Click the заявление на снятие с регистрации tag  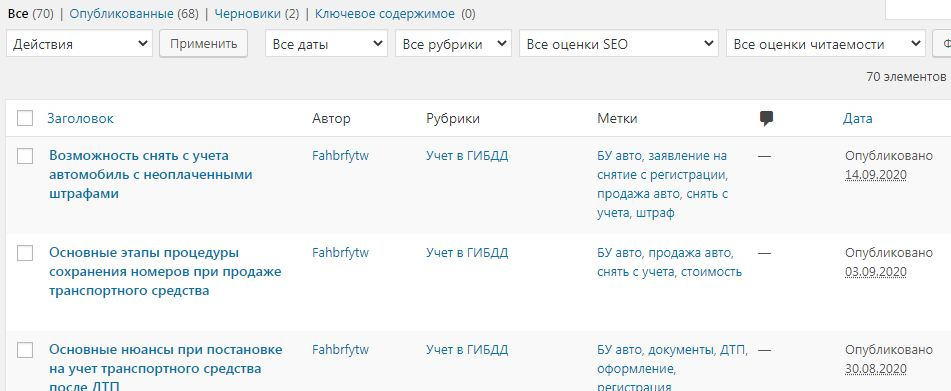pyautogui.click(x=662, y=165)
